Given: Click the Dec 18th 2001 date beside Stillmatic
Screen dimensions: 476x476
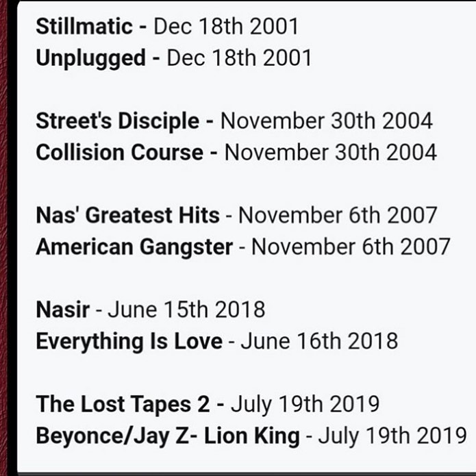Looking at the screenshot, I should [226, 26].
